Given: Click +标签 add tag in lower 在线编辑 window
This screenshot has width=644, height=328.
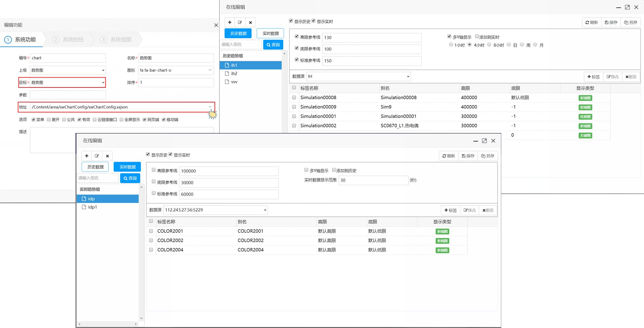Looking at the screenshot, I should click(451, 210).
